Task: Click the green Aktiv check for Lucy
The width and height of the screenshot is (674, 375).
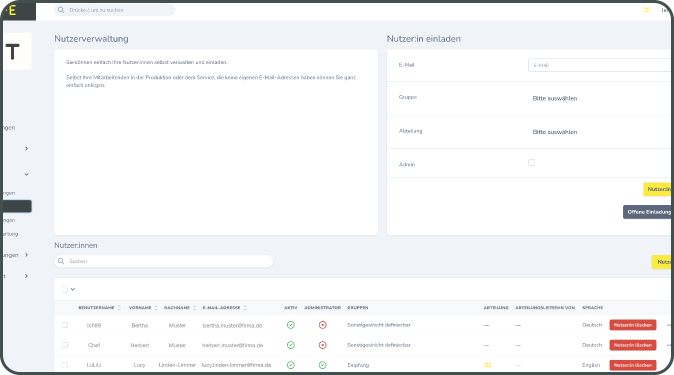Action: coord(291,365)
